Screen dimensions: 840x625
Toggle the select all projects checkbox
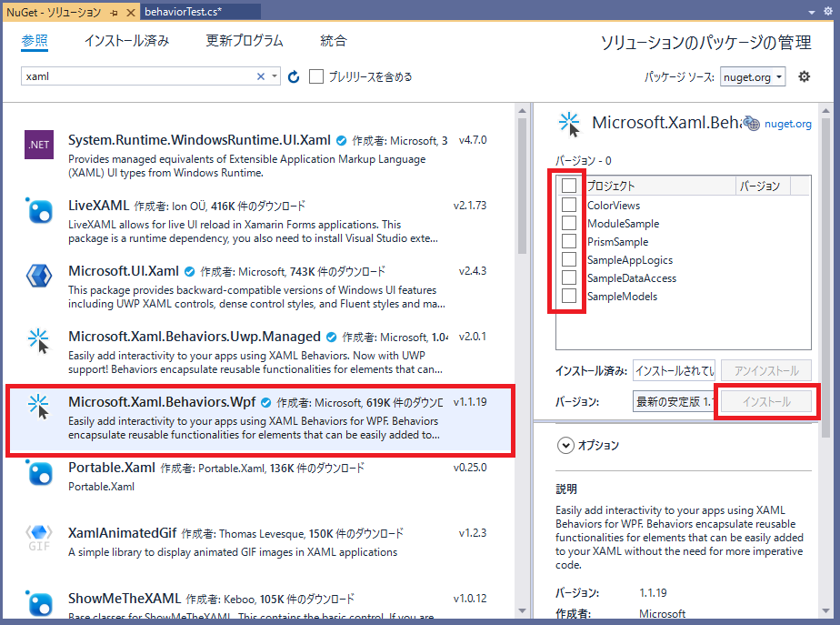pyautogui.click(x=569, y=186)
